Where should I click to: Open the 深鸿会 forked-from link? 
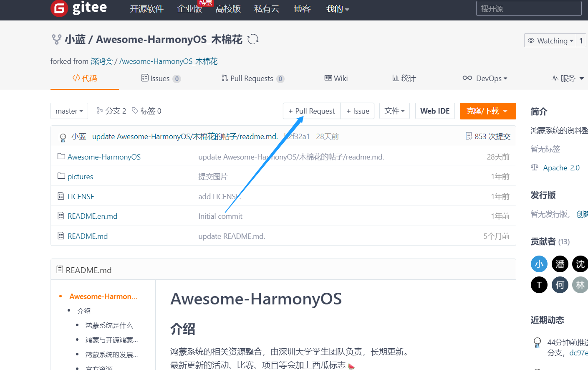coord(102,61)
